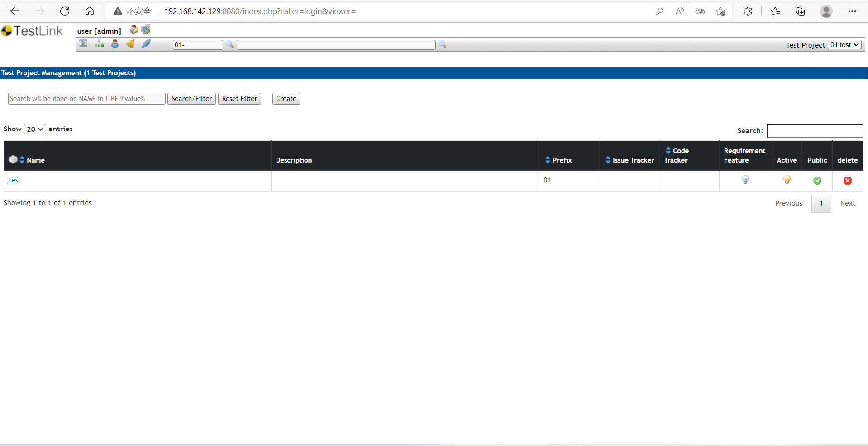Toggle Active light bulb for test project
Viewport: 868px width, 446px height.
(x=787, y=180)
